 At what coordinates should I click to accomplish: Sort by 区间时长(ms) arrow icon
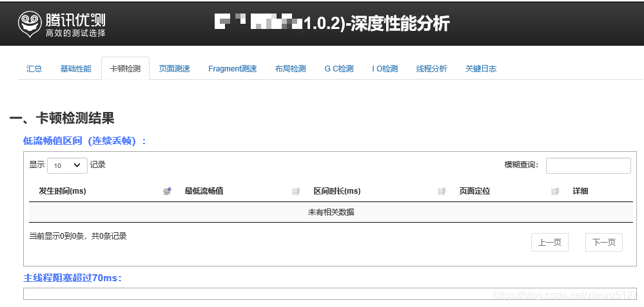coord(442,191)
